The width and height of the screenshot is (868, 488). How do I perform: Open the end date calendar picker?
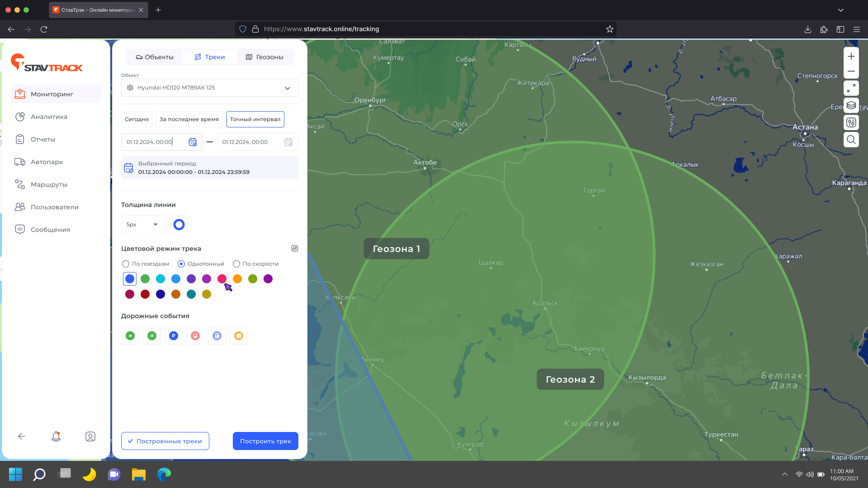pos(288,142)
